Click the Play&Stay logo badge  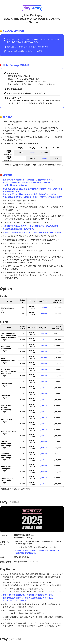[32, 8]
